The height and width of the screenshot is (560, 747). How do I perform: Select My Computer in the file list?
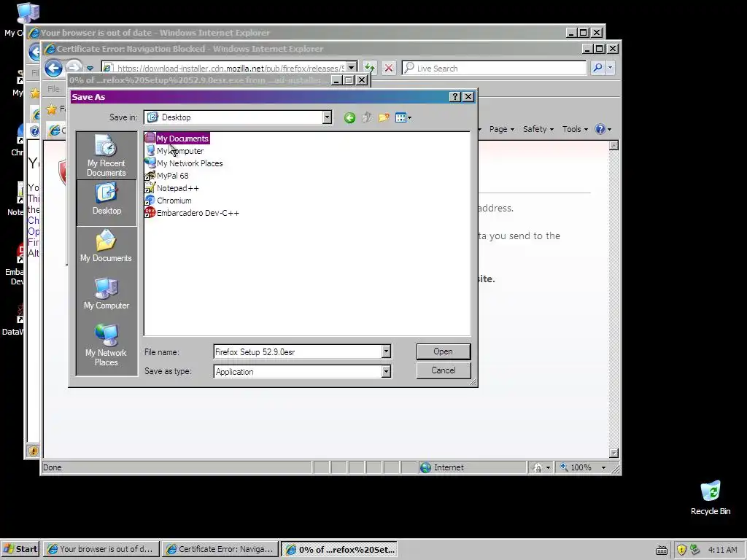[x=174, y=151]
